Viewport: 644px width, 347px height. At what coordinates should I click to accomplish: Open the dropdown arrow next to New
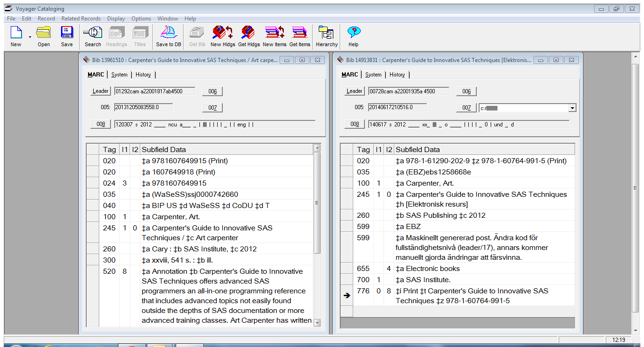pyautogui.click(x=30, y=37)
